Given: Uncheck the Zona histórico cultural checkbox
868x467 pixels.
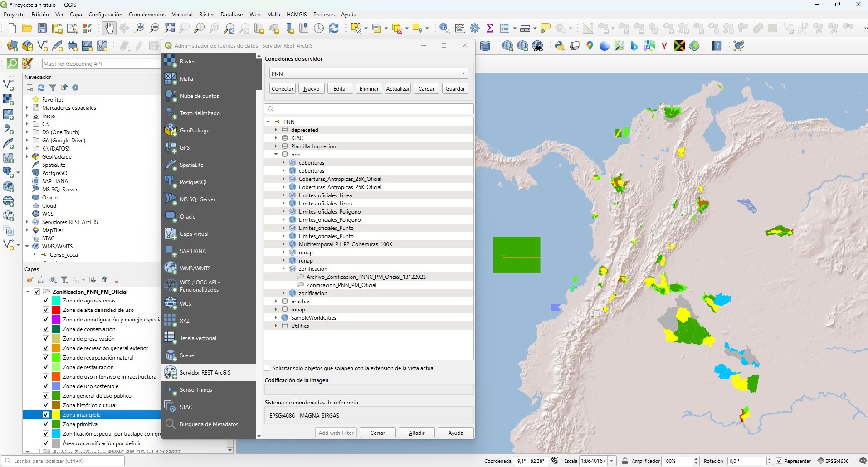Looking at the screenshot, I should click(x=46, y=405).
